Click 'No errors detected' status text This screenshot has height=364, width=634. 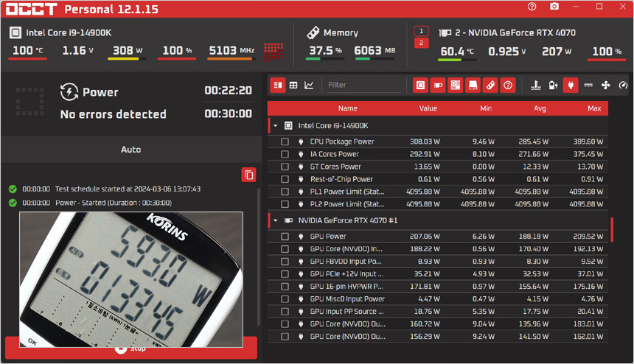tap(114, 114)
